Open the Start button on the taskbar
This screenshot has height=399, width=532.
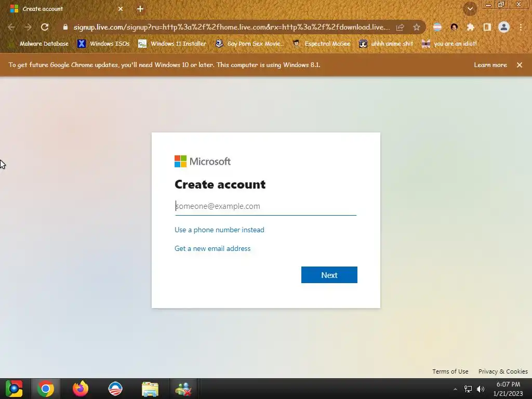coord(14,389)
